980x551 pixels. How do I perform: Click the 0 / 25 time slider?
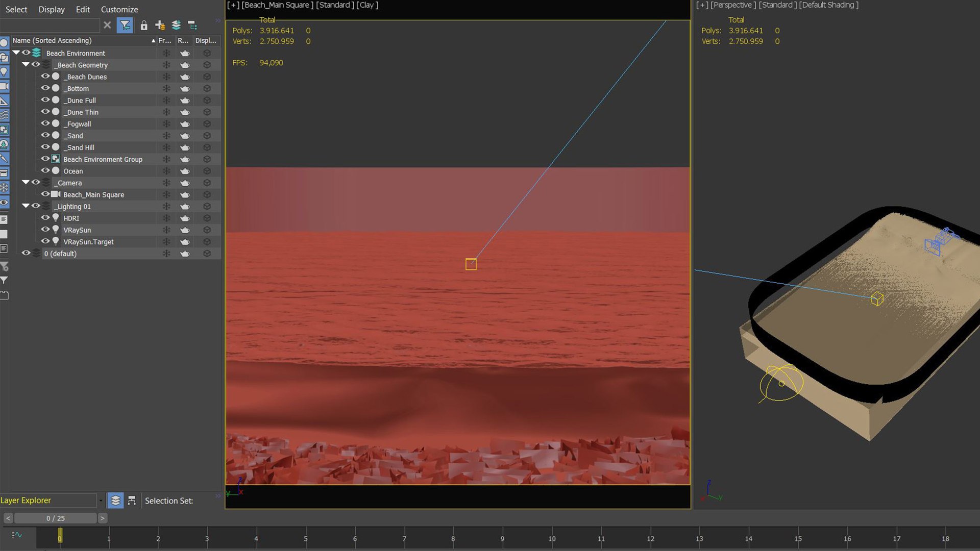pos(55,518)
